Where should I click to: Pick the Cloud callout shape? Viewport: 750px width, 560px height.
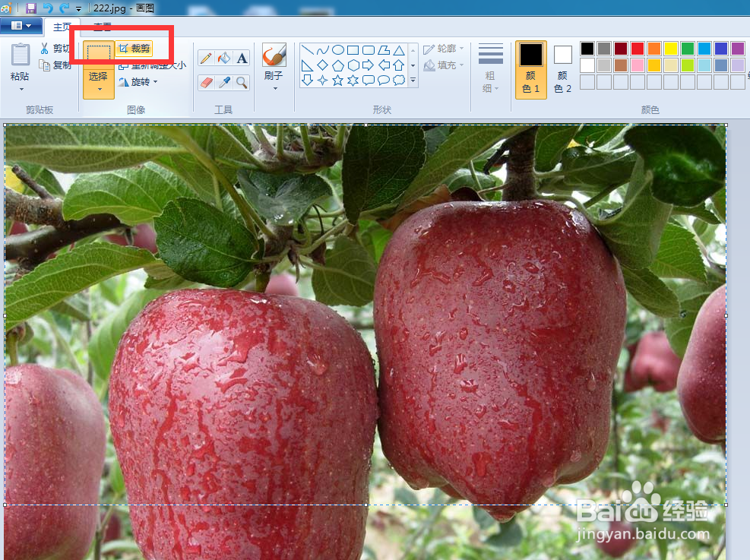pos(399,81)
